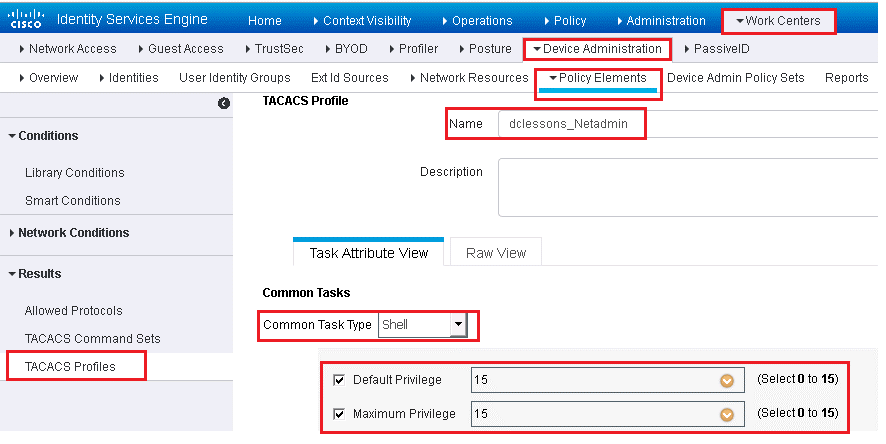Click the Maximum Privilege value field
Screen dimensions: 886x444
click(607, 414)
